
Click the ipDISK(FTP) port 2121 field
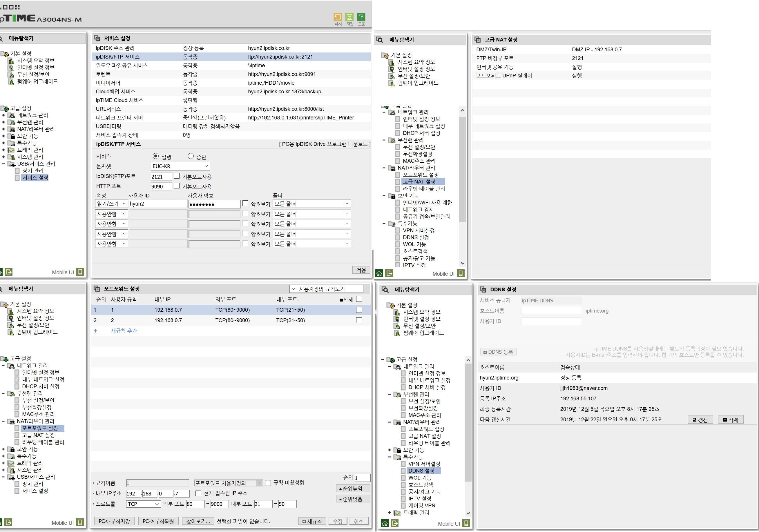click(161, 177)
